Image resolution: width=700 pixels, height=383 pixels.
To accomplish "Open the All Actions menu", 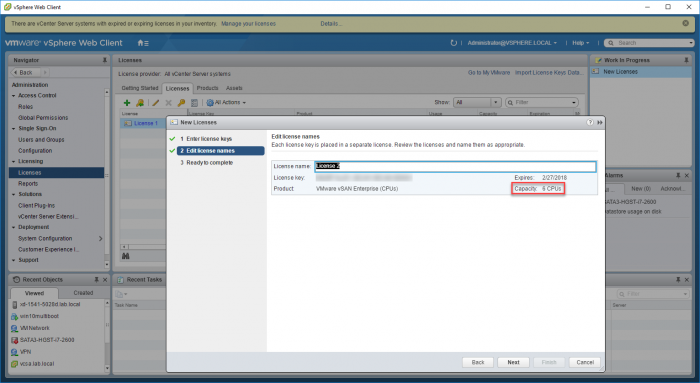I will 226,103.
